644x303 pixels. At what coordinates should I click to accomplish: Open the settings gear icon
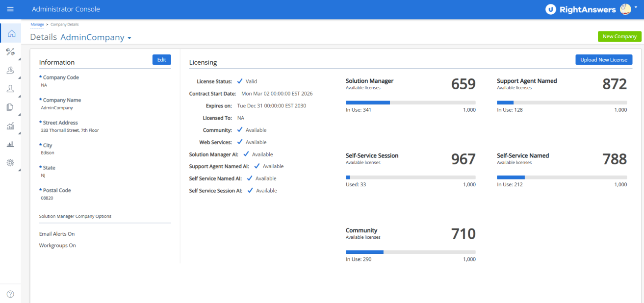(x=10, y=163)
